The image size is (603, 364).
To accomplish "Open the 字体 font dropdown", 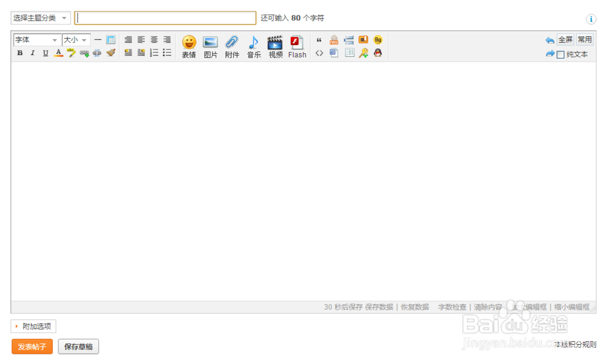I will tap(37, 40).
